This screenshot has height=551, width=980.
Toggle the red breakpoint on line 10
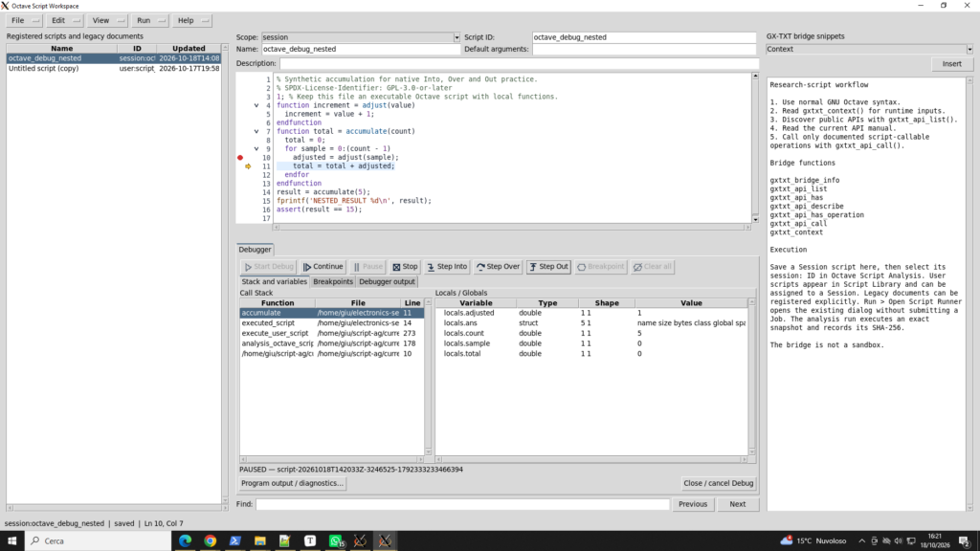[x=240, y=158]
